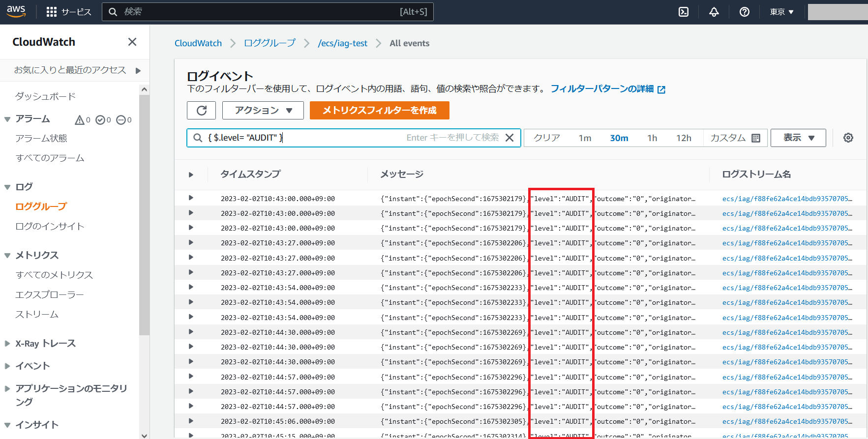Screen dimensions: 868x439
Task: Click クリア time range
Action: pyautogui.click(x=547, y=138)
